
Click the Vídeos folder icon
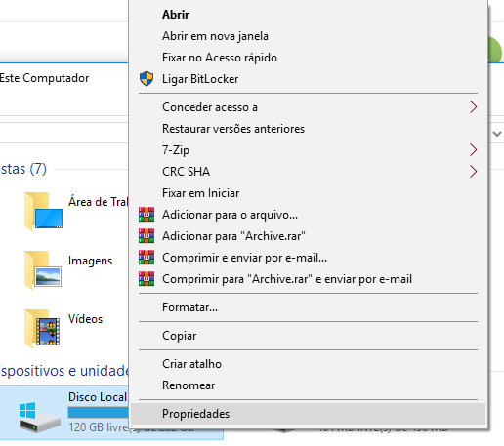pos(42,329)
